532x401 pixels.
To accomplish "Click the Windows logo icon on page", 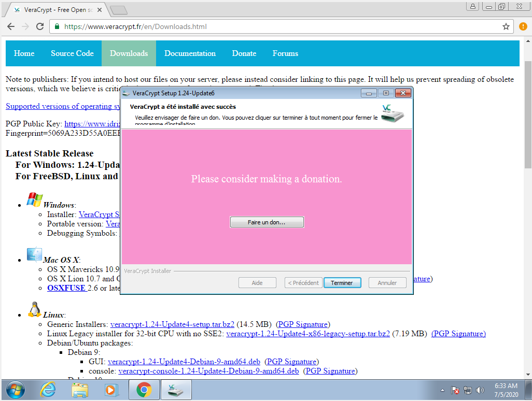I will tap(35, 199).
